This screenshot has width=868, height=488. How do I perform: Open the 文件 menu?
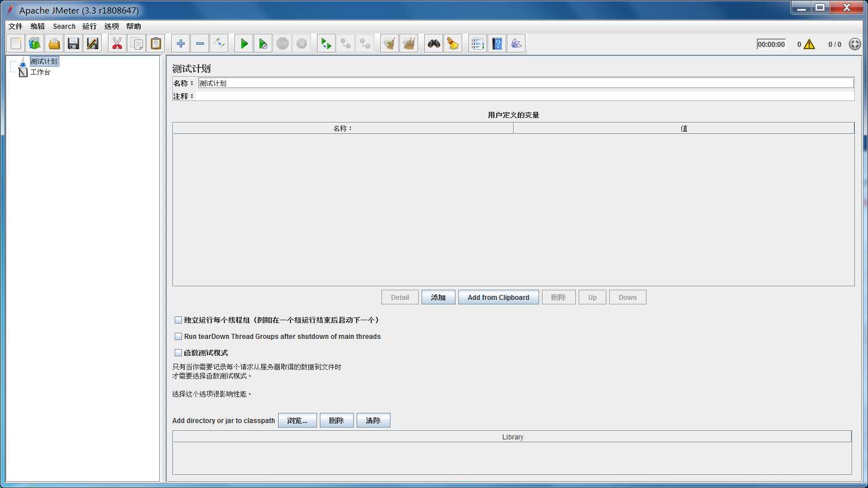pyautogui.click(x=16, y=27)
